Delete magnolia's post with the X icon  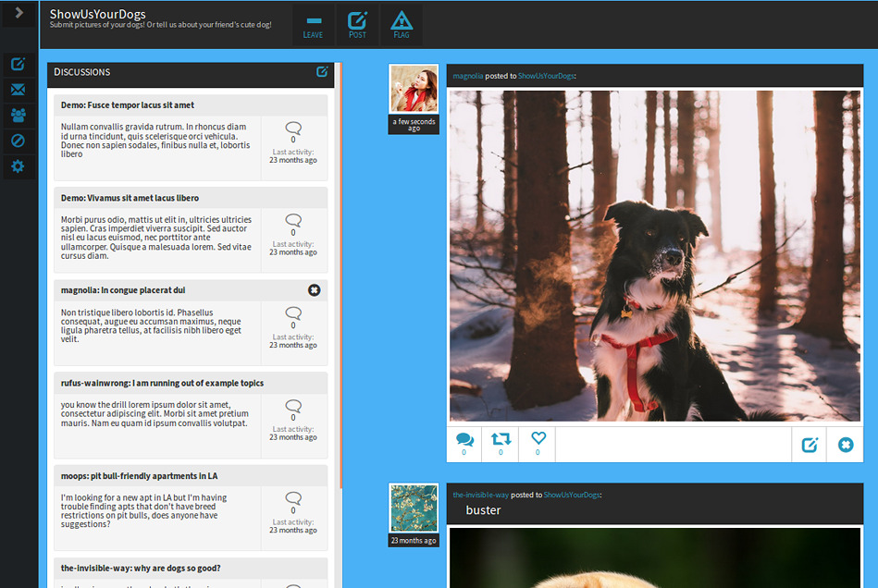coord(846,445)
